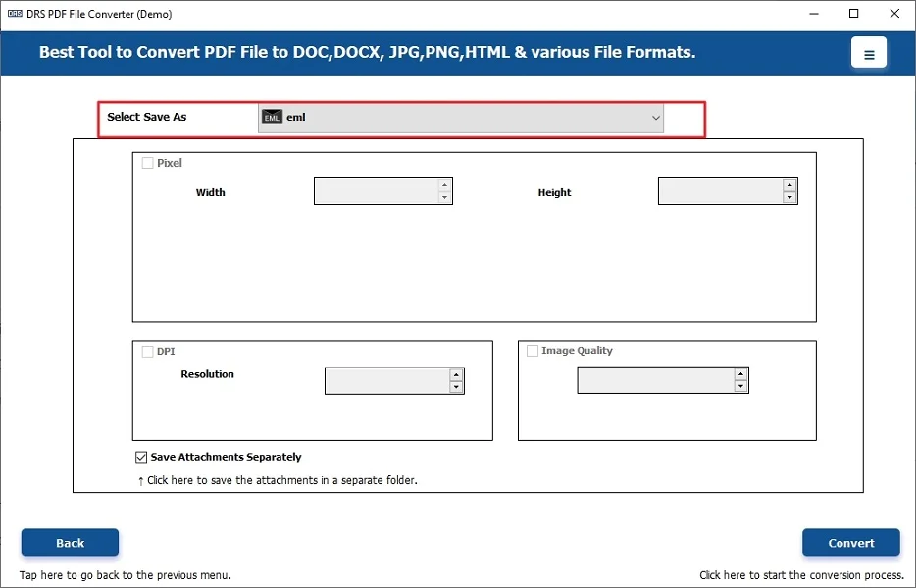Toggle the Image Quality checkbox
916x588 pixels.
point(533,351)
